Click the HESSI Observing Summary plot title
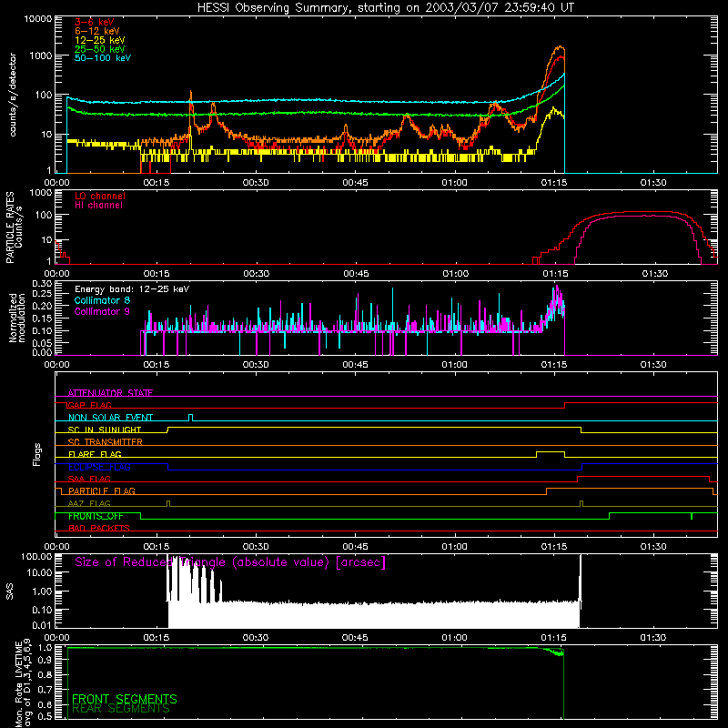Screen dimensions: 728x728 point(386,8)
